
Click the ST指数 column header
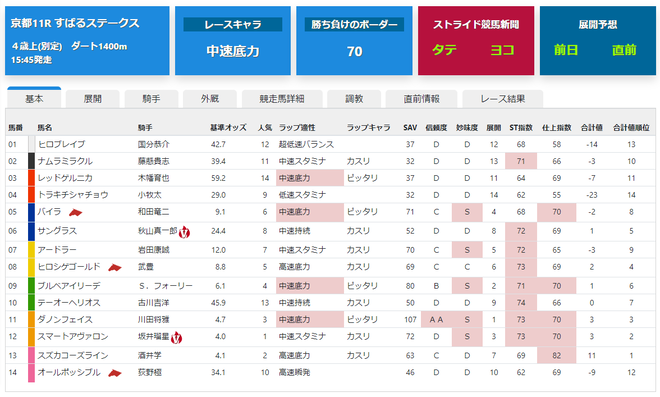(x=521, y=128)
